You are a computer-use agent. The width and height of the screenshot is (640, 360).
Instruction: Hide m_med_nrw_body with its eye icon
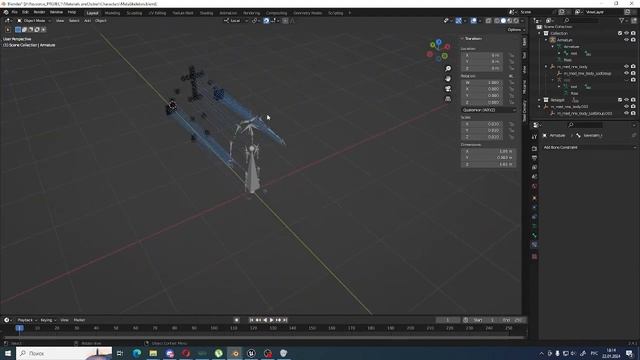pos(627,67)
